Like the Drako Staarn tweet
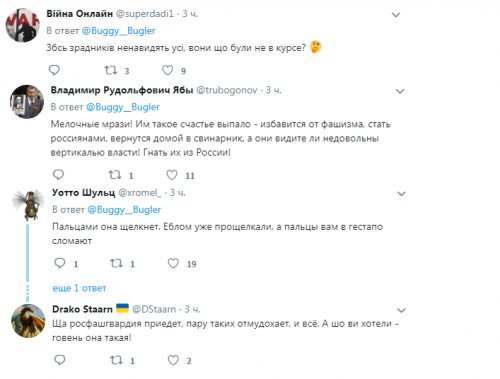Screen dimensions: 500x379 point(173,360)
